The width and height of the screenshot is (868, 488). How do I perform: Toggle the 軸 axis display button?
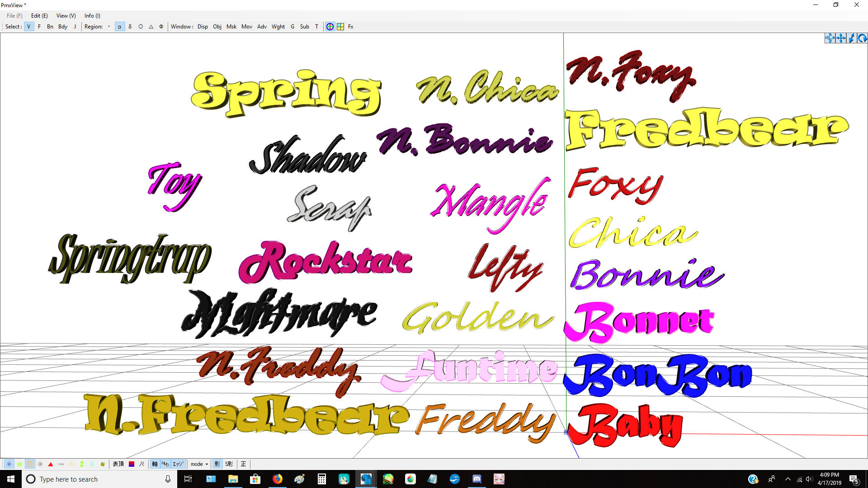point(154,464)
